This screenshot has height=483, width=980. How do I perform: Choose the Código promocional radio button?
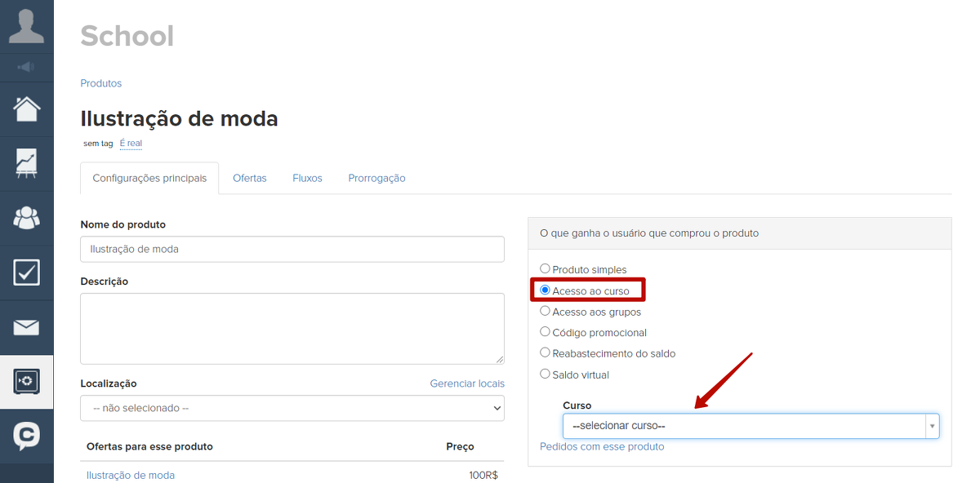(x=546, y=332)
